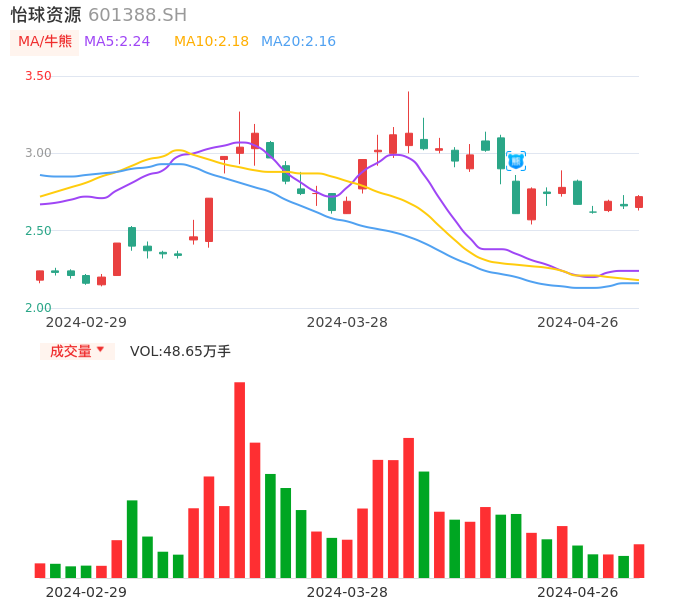
Task: Click the 怡球资源 stock name
Action: [x=46, y=15]
